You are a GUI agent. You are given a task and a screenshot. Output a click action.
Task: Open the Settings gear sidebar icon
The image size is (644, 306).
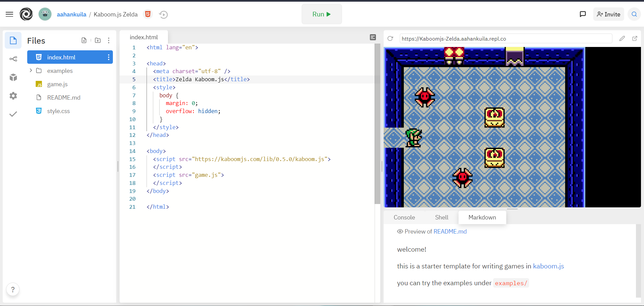pos(13,96)
